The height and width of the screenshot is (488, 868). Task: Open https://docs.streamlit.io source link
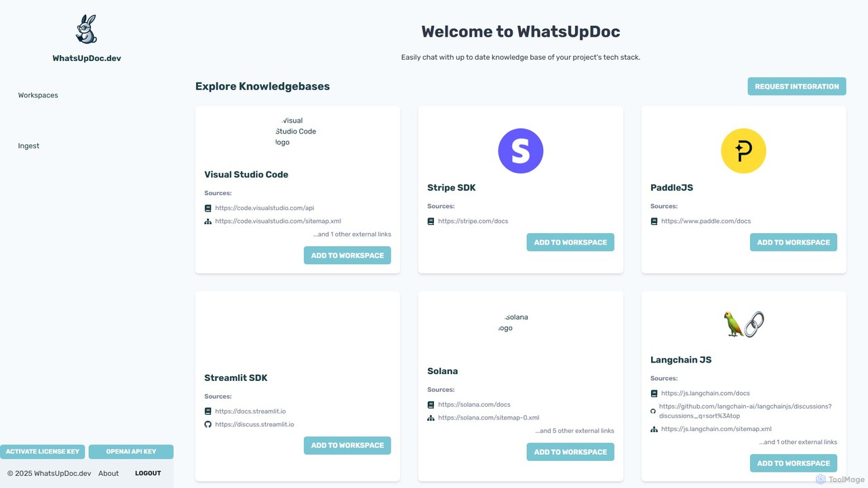click(250, 411)
